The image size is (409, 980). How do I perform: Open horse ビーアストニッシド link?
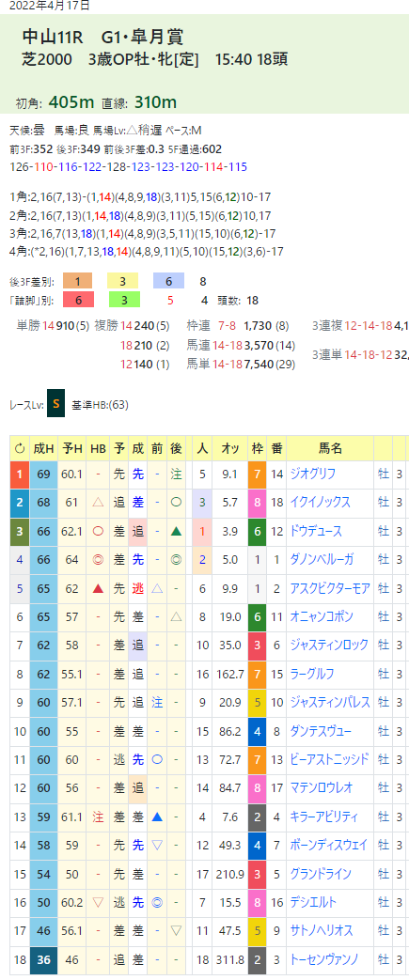(x=330, y=759)
